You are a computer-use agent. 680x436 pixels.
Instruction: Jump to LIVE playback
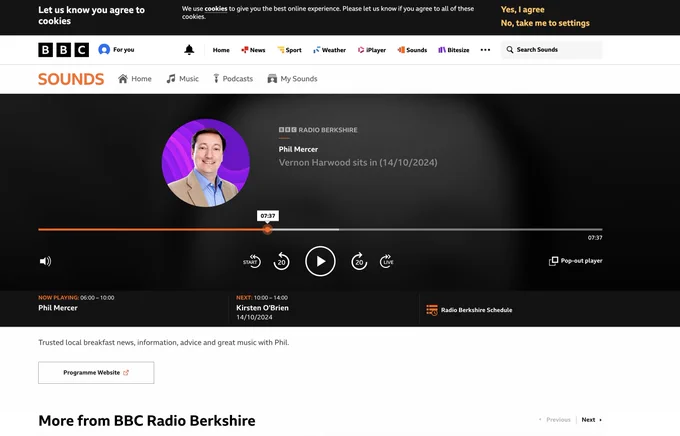[x=386, y=261]
